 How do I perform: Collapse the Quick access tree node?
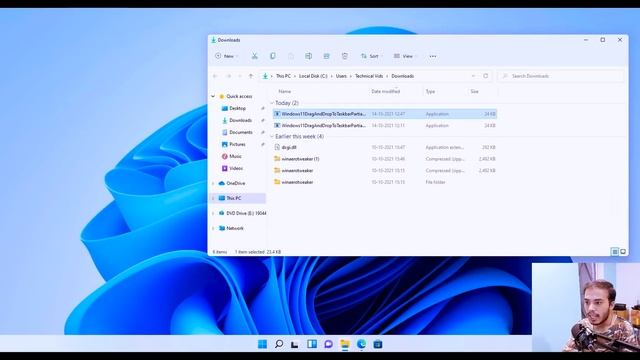tap(213, 96)
